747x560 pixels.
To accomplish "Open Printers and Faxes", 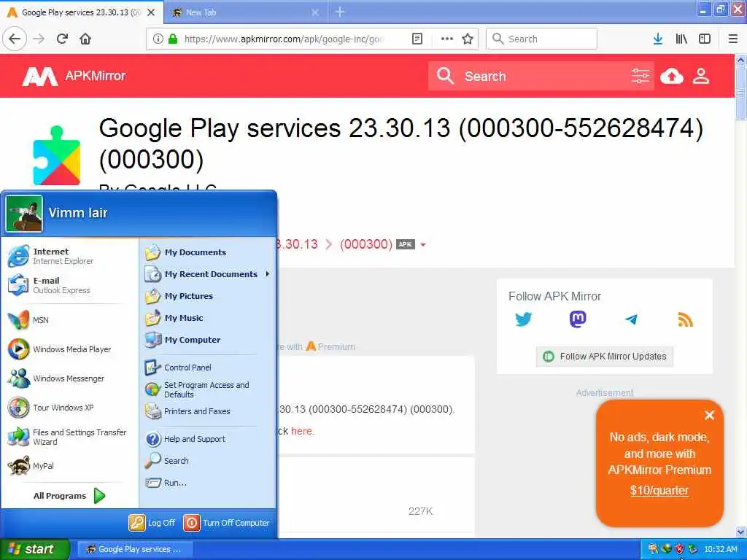I will 207,411.
